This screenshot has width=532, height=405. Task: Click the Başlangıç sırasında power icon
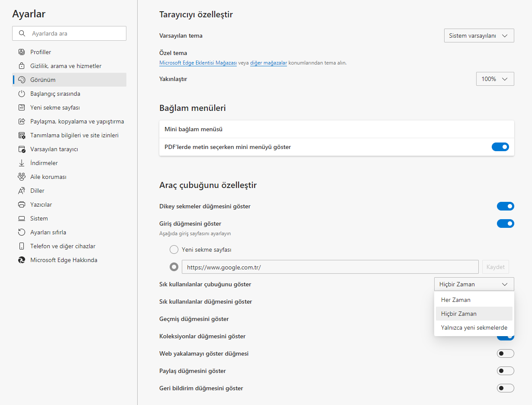coord(22,94)
